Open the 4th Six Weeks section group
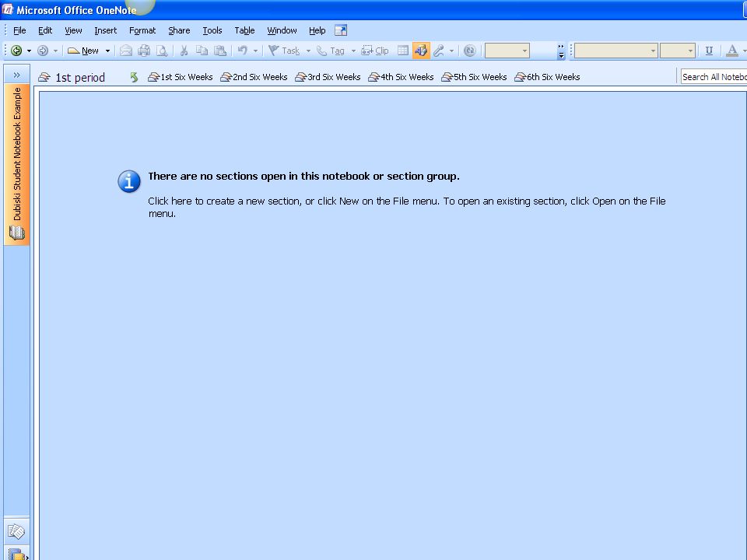747x560 pixels. coord(402,77)
